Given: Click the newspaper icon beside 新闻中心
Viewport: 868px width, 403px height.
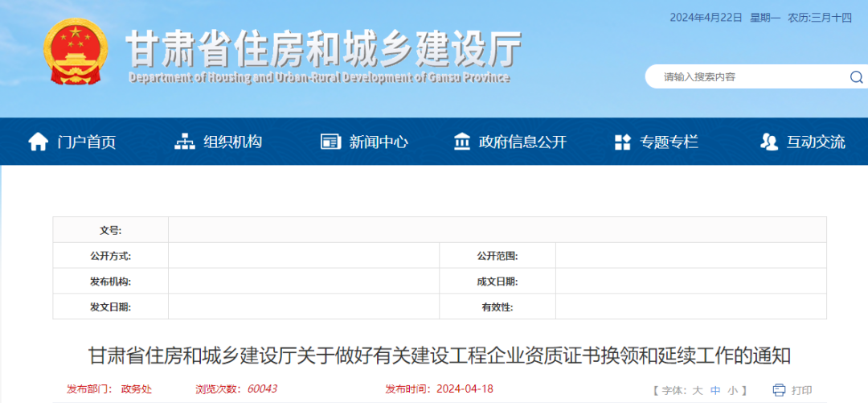Looking at the screenshot, I should 330,142.
